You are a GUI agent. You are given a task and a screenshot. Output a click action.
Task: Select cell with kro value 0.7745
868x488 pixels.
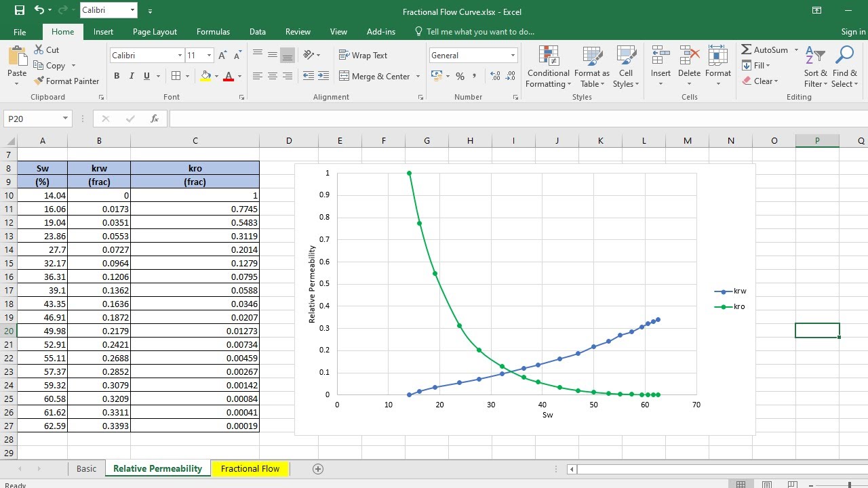click(195, 209)
